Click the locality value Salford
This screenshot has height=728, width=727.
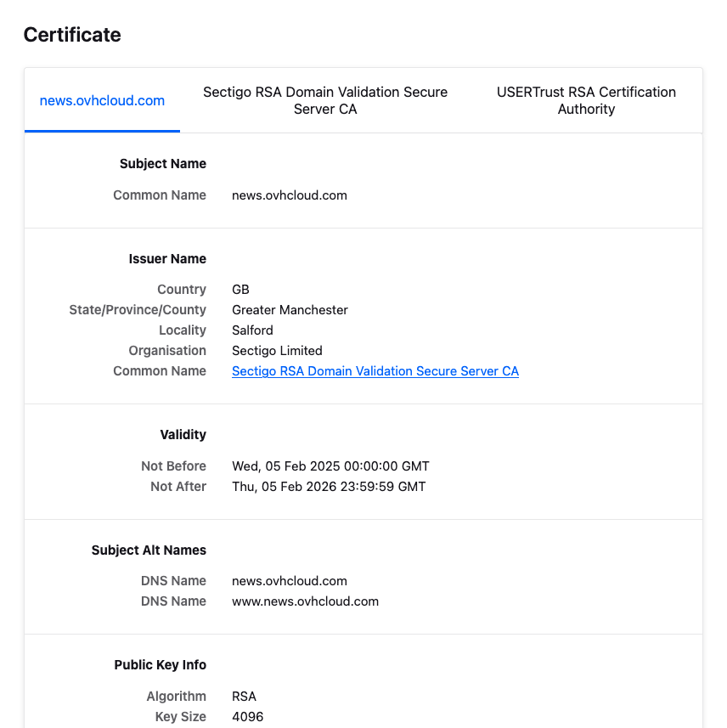pos(252,330)
